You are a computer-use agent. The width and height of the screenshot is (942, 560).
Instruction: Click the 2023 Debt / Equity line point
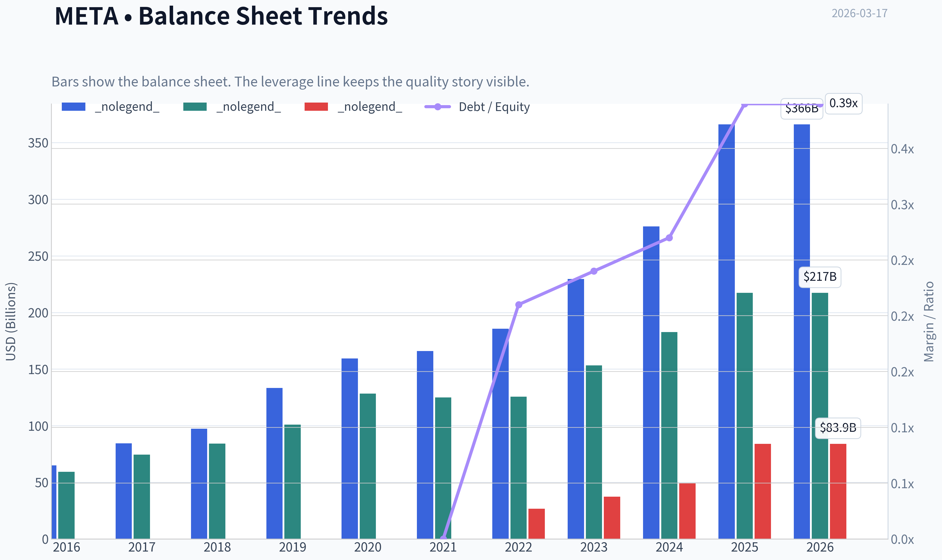pos(594,271)
